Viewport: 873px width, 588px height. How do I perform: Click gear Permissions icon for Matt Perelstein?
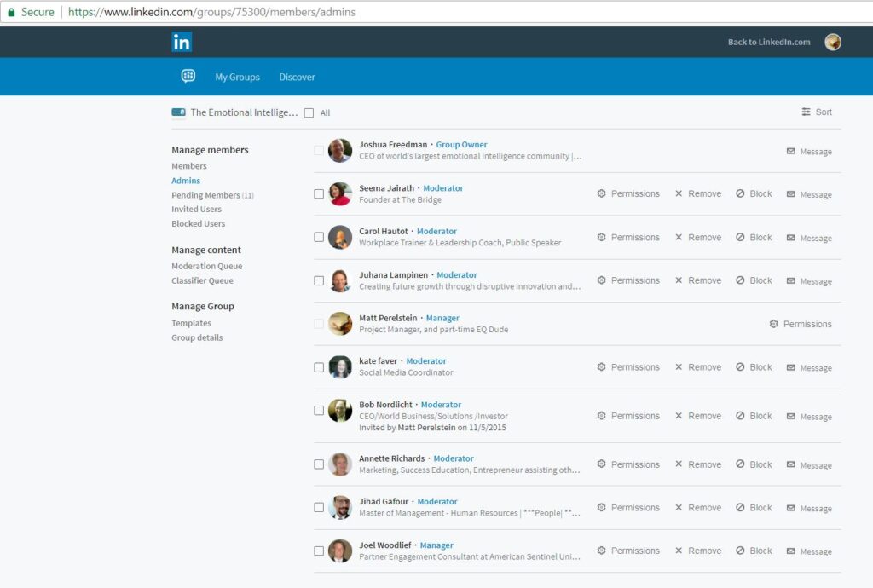click(773, 324)
